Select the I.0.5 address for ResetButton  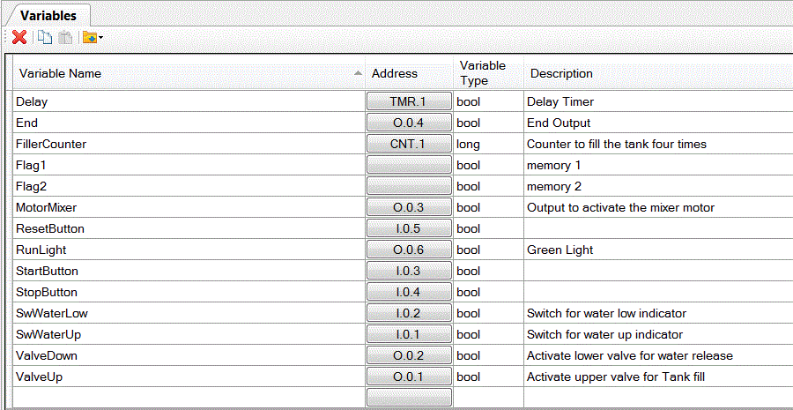[x=408, y=229]
